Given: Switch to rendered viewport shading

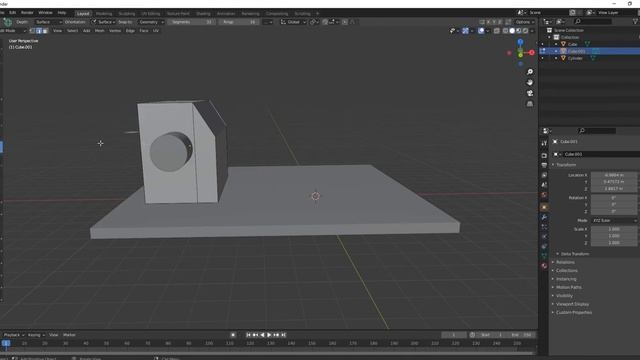Looking at the screenshot, I should pos(525,31).
